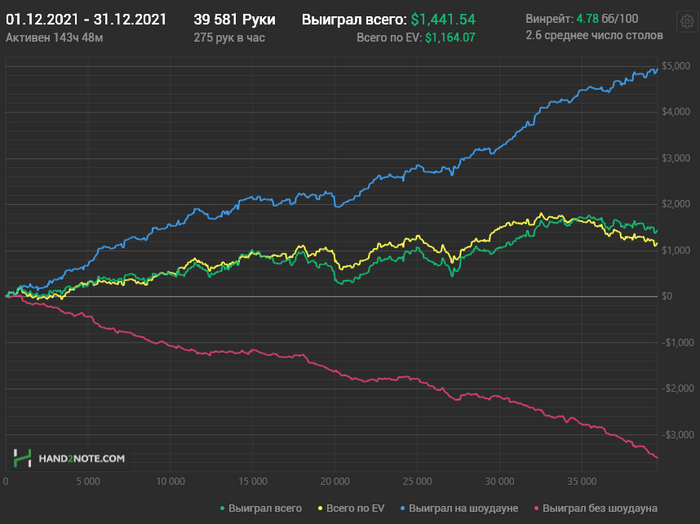Click the $0 y-axis label
The height and width of the screenshot is (524, 700).
coord(667,296)
